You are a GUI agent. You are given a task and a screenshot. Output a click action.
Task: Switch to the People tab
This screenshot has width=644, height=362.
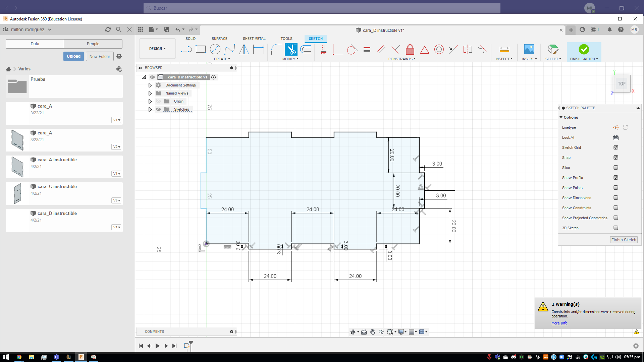pyautogui.click(x=93, y=44)
